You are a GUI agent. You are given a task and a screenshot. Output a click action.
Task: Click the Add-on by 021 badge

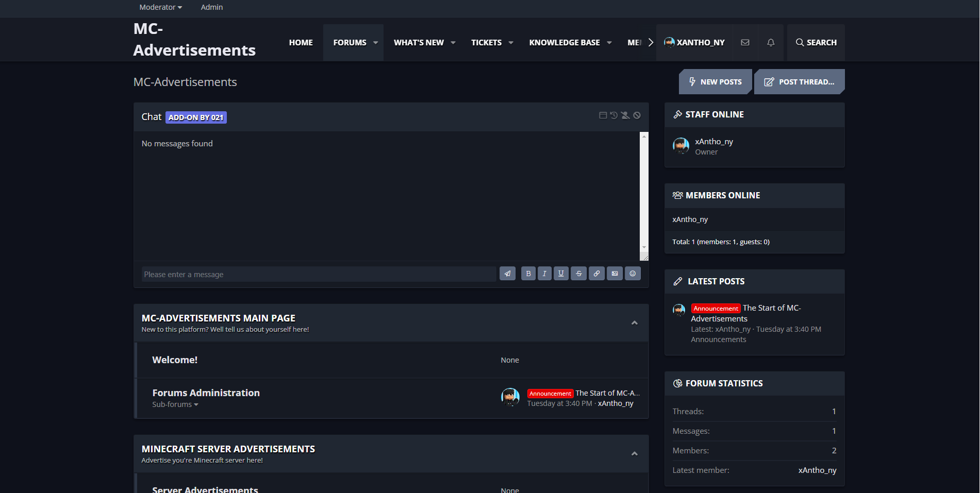pyautogui.click(x=196, y=117)
